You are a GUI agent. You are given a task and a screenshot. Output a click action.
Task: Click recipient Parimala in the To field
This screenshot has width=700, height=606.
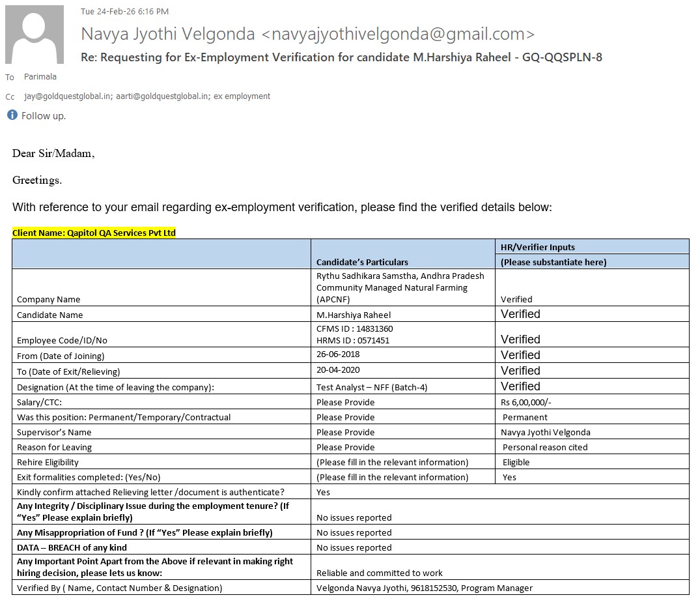coord(40,77)
